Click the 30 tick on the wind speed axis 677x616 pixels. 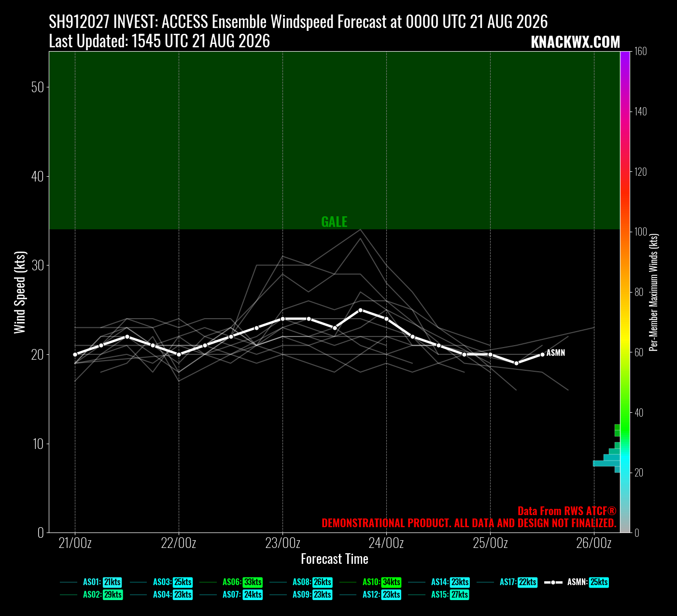37,266
